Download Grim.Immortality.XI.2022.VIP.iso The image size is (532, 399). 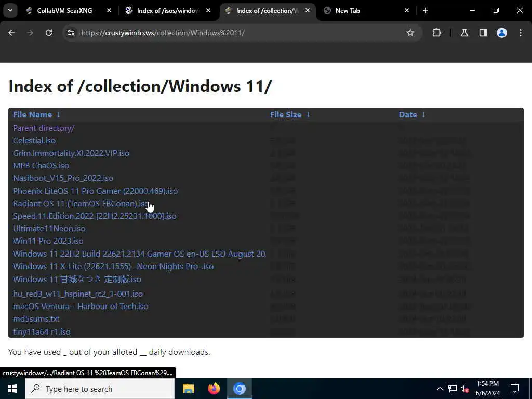pos(71,153)
